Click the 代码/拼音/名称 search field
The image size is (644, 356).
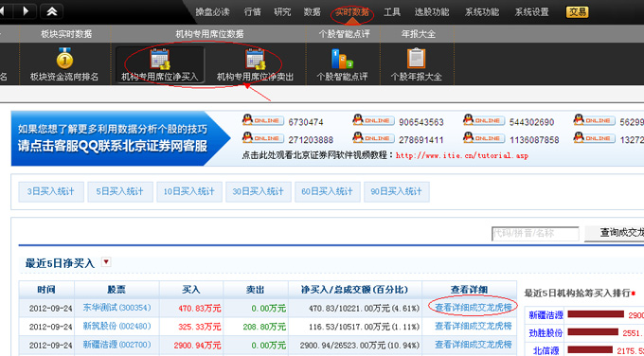tap(535, 233)
